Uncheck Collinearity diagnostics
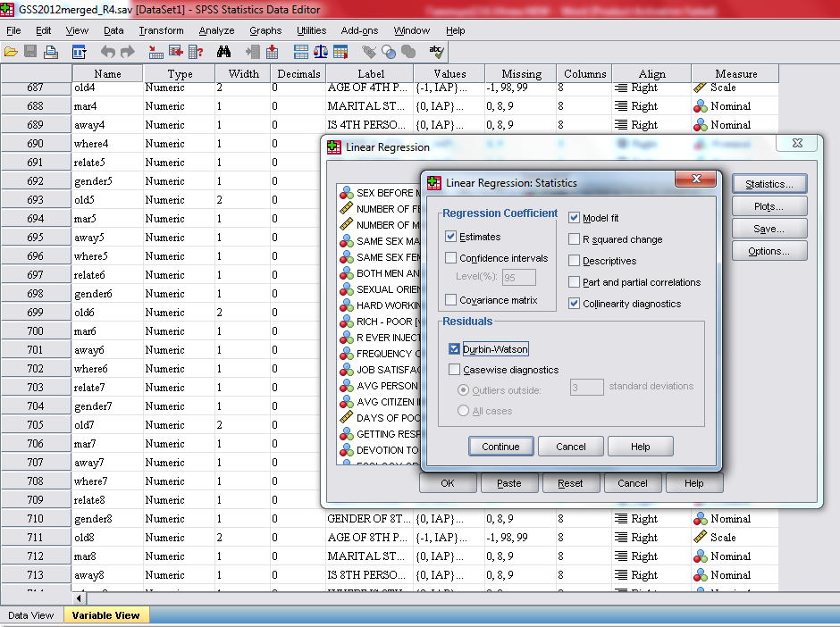This screenshot has width=840, height=627. point(574,304)
